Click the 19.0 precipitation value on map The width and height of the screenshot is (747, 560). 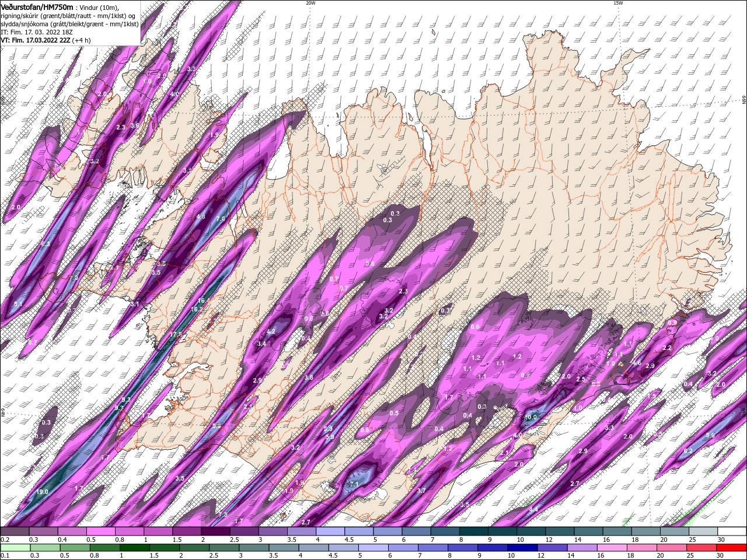(x=42, y=492)
